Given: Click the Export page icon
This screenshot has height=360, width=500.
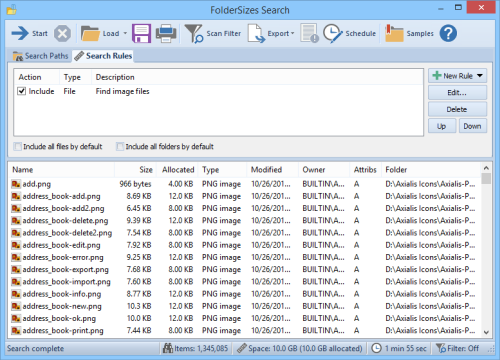Looking at the screenshot, I should coord(256,33).
